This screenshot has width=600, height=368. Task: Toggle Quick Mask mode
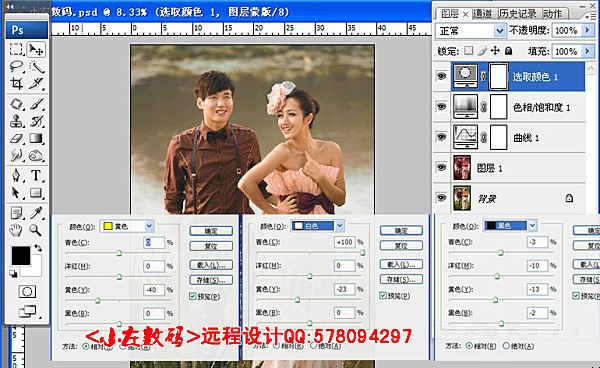tap(27, 292)
